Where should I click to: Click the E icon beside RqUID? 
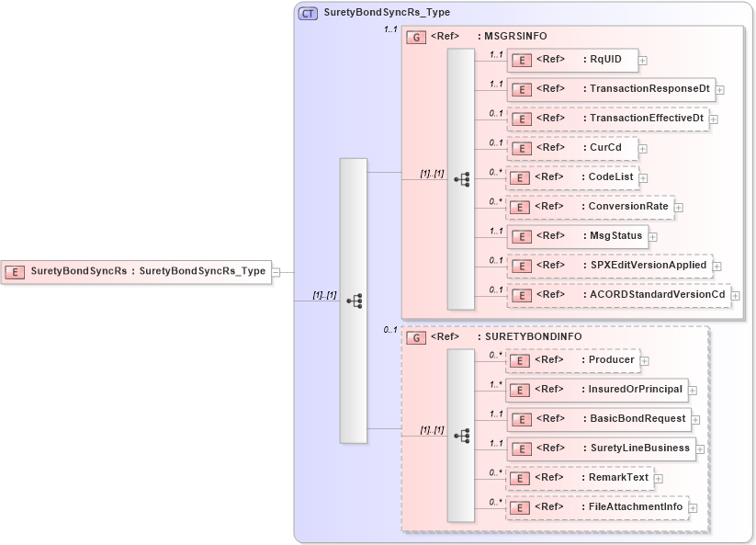[521, 60]
